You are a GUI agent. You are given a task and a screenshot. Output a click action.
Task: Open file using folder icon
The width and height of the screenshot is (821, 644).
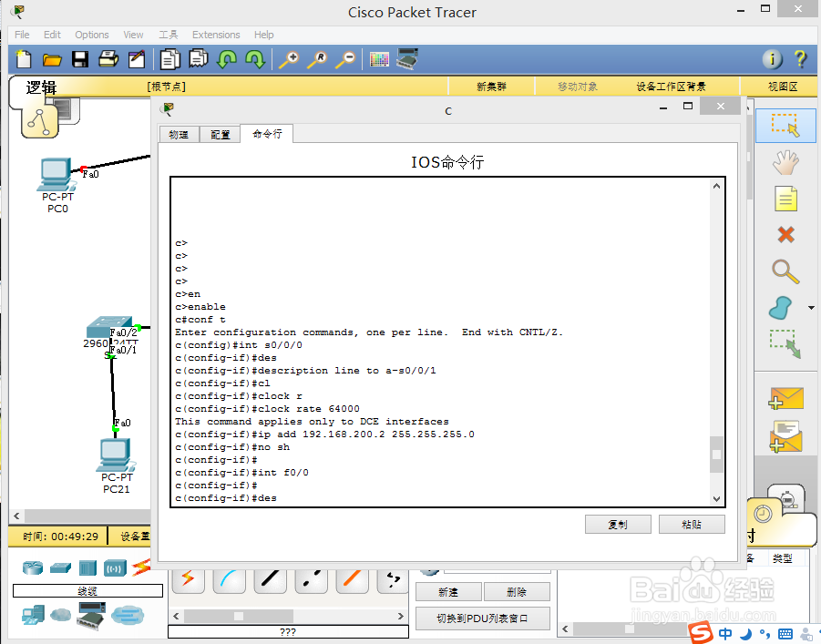pyautogui.click(x=52, y=60)
